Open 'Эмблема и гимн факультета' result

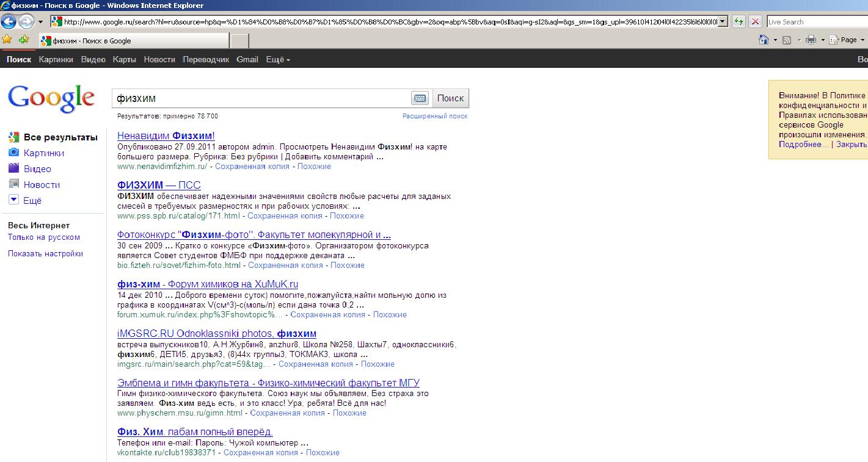pos(269,383)
